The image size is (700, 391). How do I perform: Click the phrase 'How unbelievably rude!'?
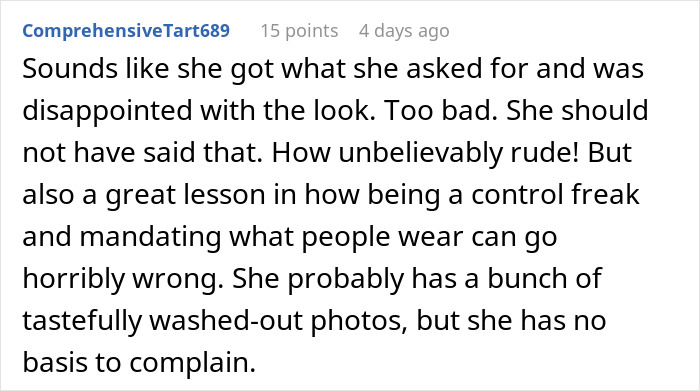pyautogui.click(x=425, y=153)
